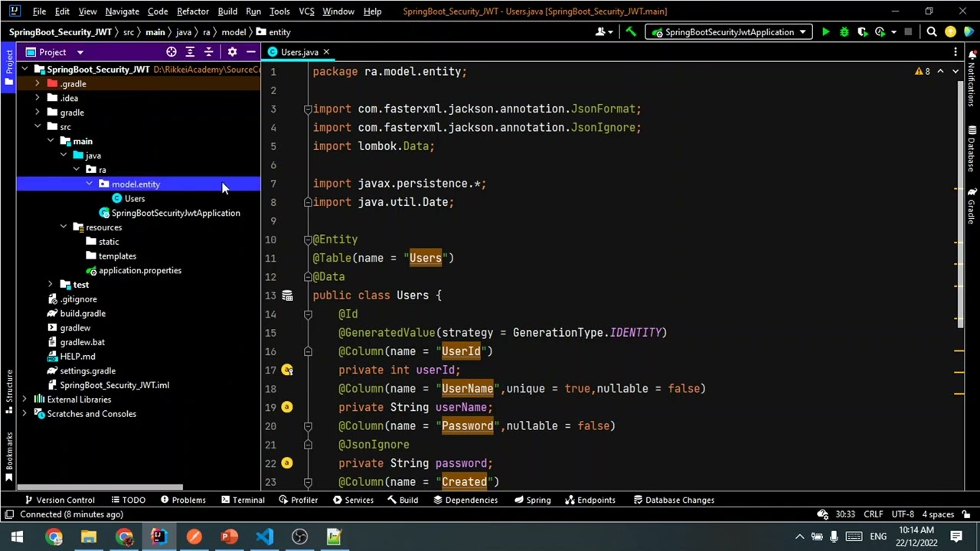Screen dimensions: 980x551
Task: Click CRLF line separator in status bar
Action: [874, 514]
